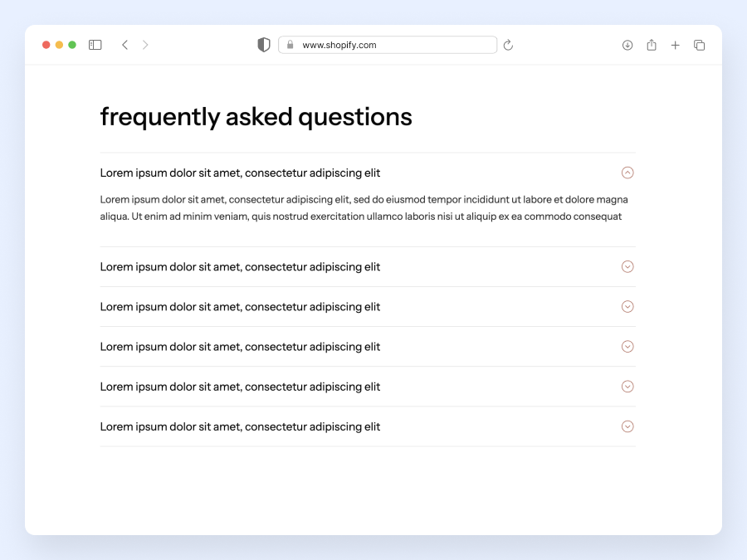Click the address bar showing www.shopify.com
This screenshot has height=560, width=747.
point(388,45)
